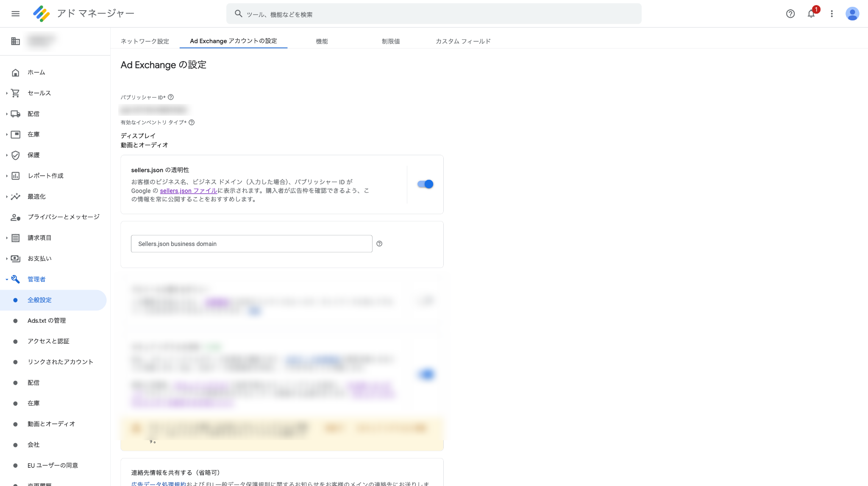Open notifications bell

pos(811,14)
